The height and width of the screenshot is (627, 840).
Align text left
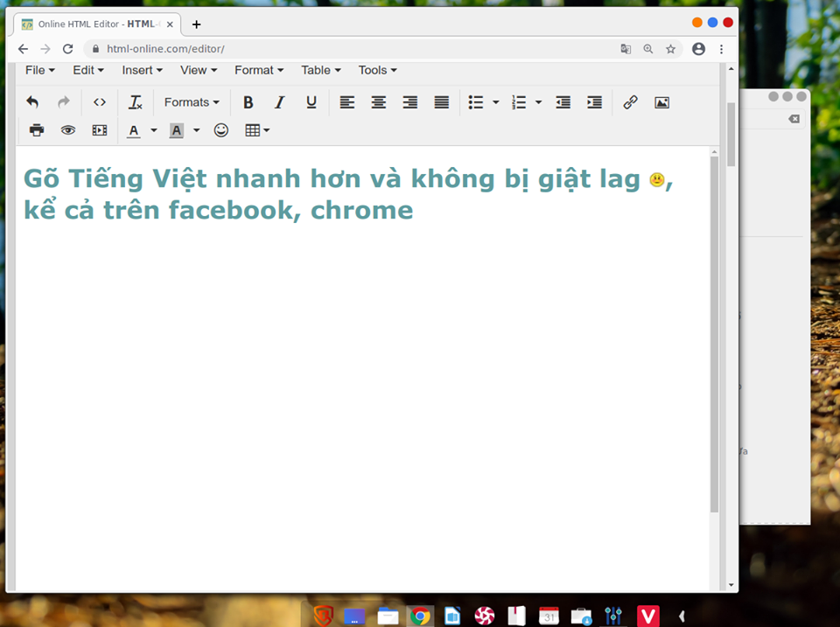point(347,101)
